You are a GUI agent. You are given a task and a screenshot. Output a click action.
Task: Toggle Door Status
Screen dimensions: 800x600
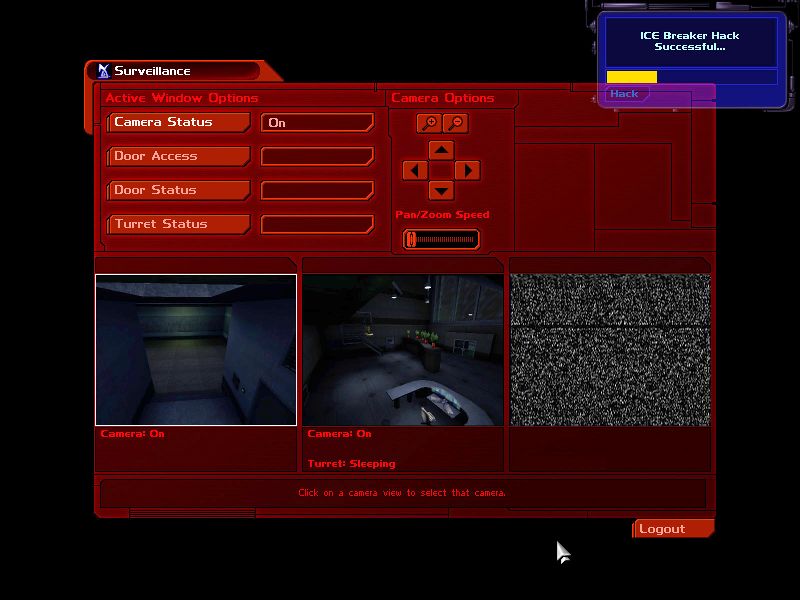click(178, 190)
